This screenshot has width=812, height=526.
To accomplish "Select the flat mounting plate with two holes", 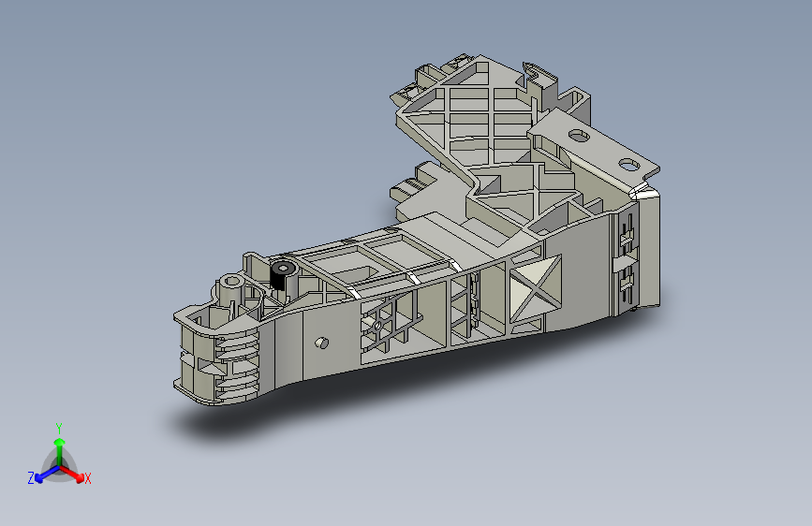I will point(594,150).
